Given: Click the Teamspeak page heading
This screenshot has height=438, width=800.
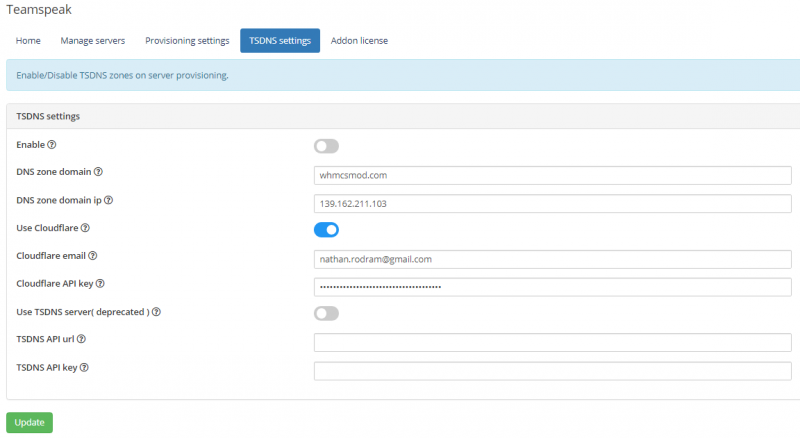Looking at the screenshot, I should (39, 9).
